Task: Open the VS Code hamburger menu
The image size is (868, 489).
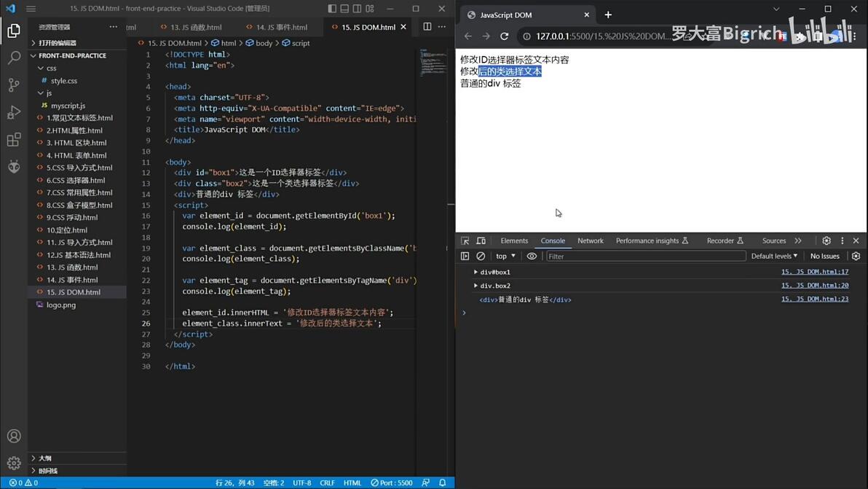Action: click(x=31, y=8)
